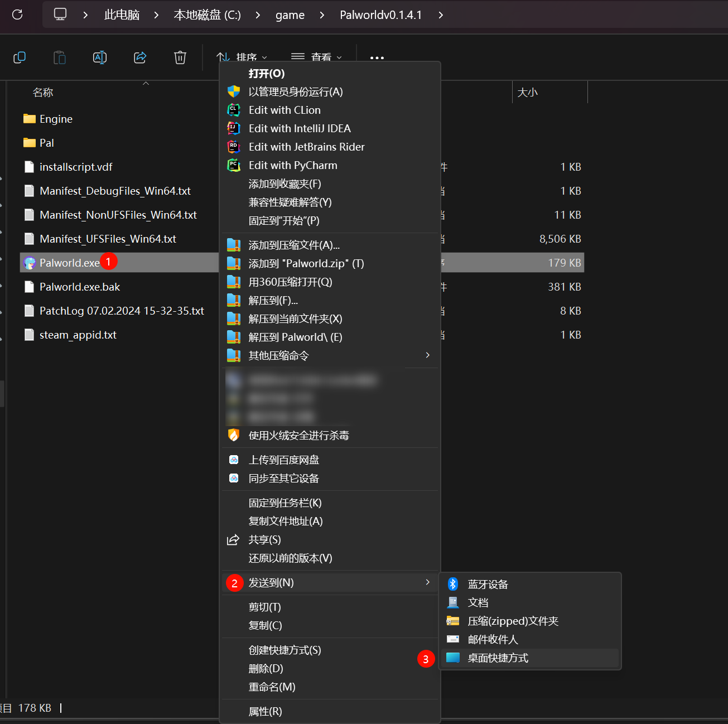Choose 以管理员身份运行(A)
The height and width of the screenshot is (724, 728).
(329, 92)
